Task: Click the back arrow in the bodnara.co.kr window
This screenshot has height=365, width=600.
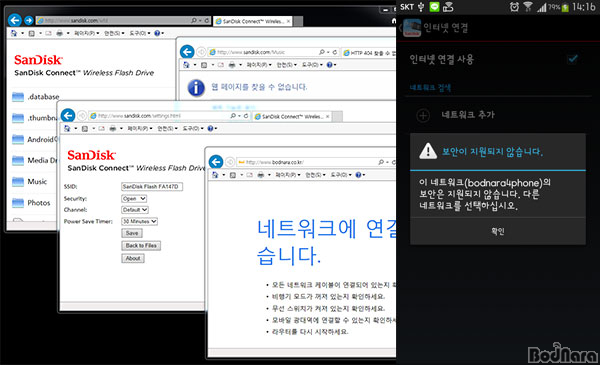Action: tap(216, 162)
